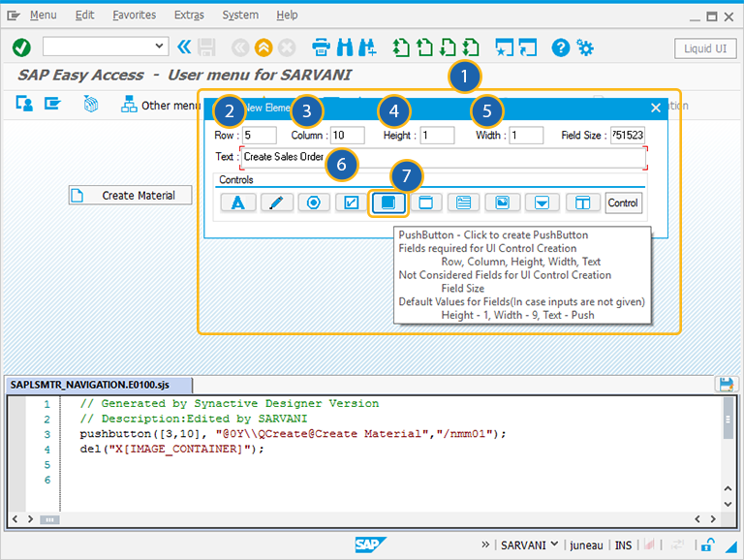Open the Menu menu
This screenshot has width=744, height=560.
pos(44,16)
